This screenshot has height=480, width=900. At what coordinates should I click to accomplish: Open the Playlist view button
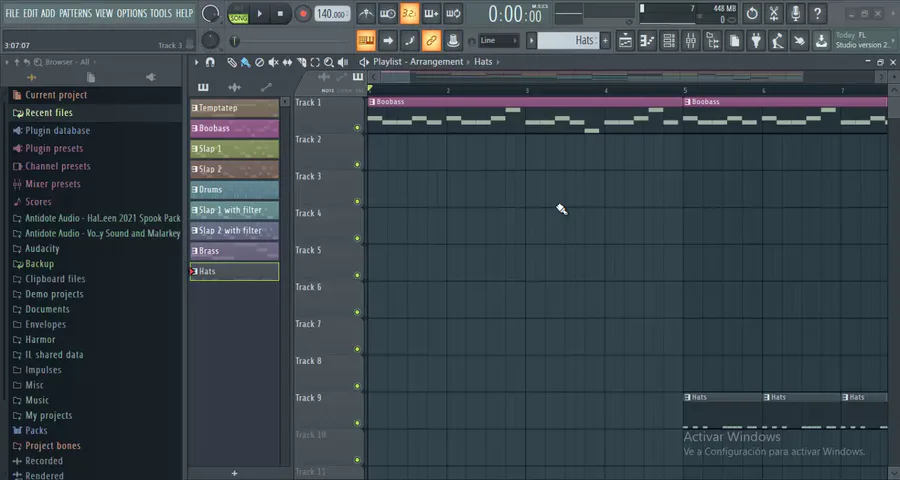point(625,41)
